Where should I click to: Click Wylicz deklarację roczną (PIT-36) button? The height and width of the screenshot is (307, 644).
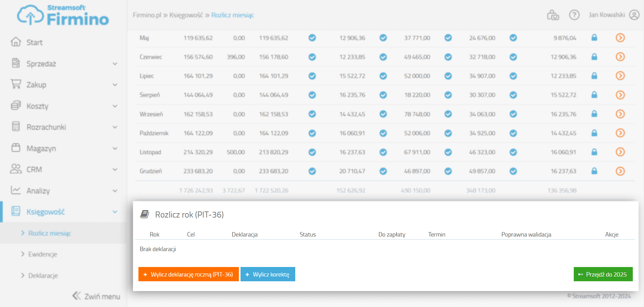point(189,274)
